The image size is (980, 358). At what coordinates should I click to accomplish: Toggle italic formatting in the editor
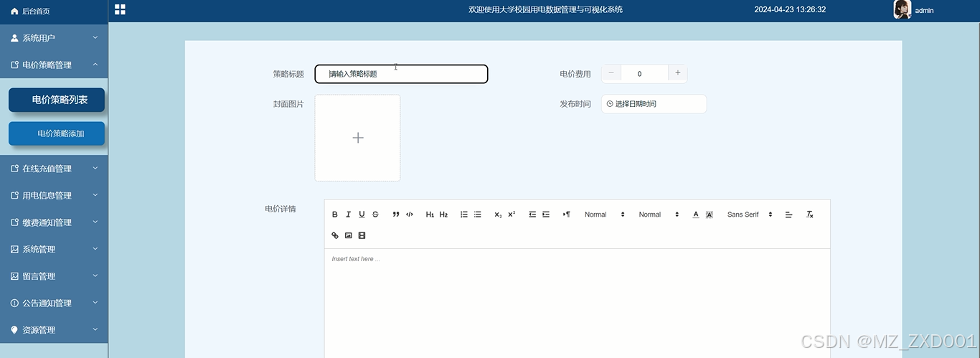(x=348, y=215)
